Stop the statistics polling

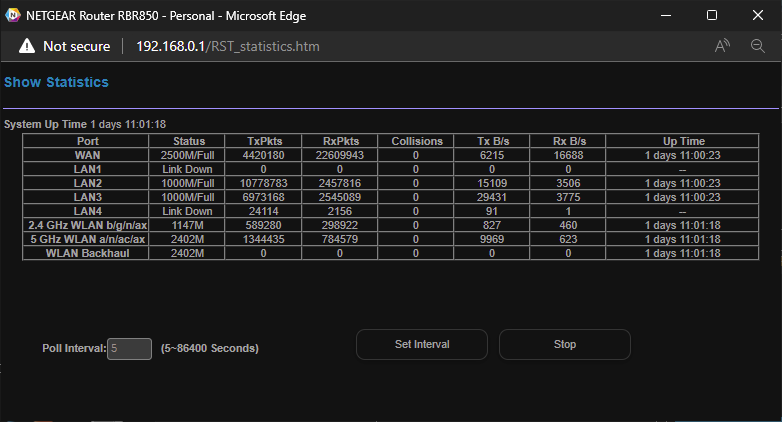coord(565,345)
